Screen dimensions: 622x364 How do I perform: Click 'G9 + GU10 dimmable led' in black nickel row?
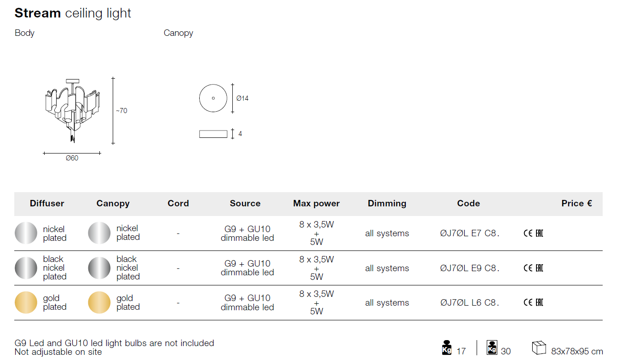click(x=248, y=268)
